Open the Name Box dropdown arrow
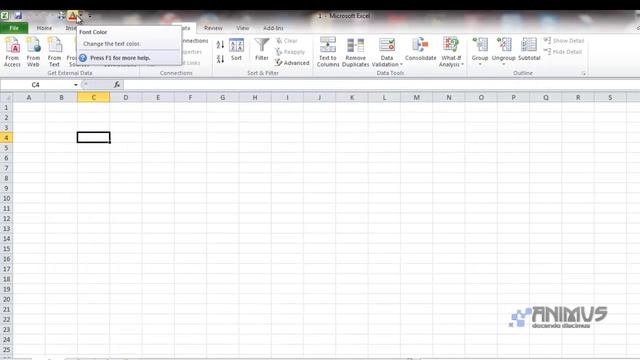 click(x=76, y=85)
